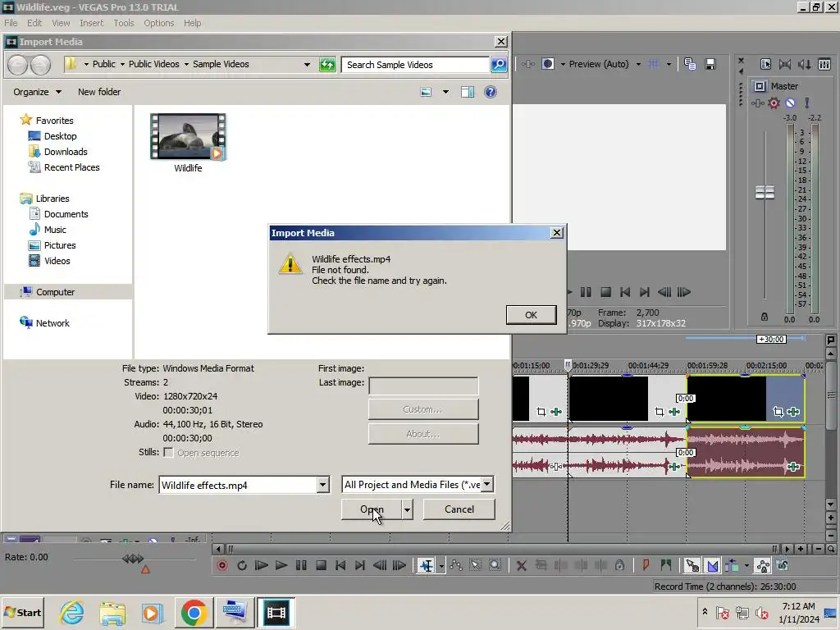Open Master FX with the red gear icon
This screenshot has width=840, height=630.
coord(774,103)
